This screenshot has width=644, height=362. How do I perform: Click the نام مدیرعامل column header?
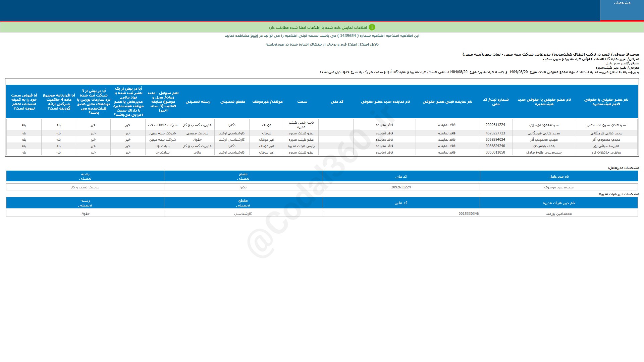pyautogui.click(x=559, y=176)
